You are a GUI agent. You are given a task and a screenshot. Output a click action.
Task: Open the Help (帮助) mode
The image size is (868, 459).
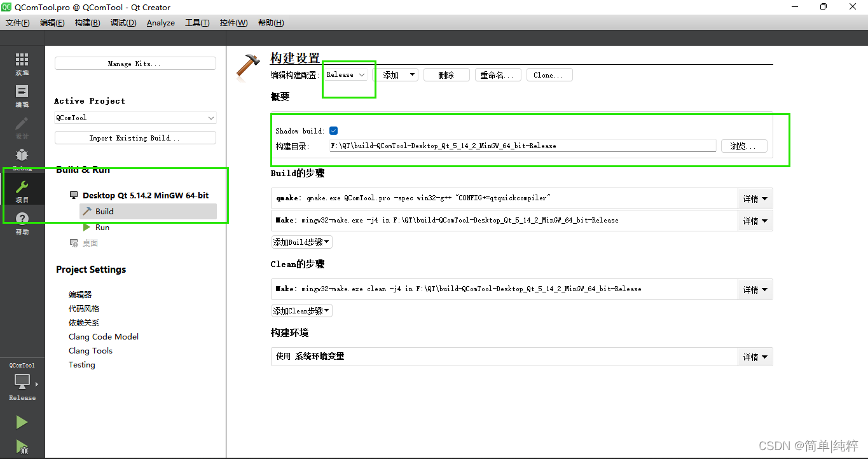coord(22,223)
